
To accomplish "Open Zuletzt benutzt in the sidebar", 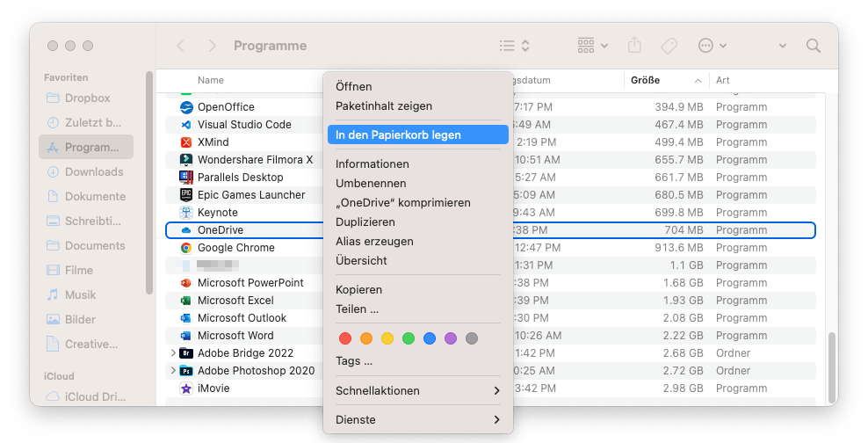I will coord(86,123).
